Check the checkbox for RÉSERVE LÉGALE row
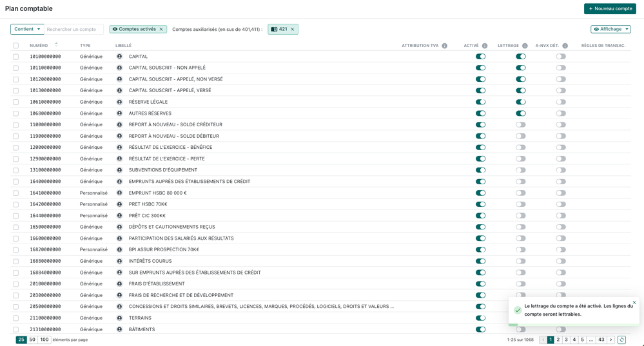 point(16,102)
